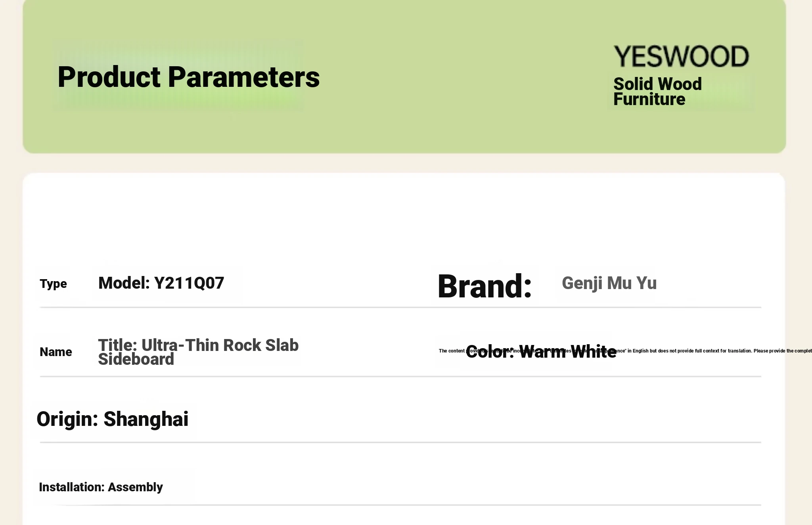Select the Assembly installation value
This screenshot has width=812, height=525.
pos(135,487)
